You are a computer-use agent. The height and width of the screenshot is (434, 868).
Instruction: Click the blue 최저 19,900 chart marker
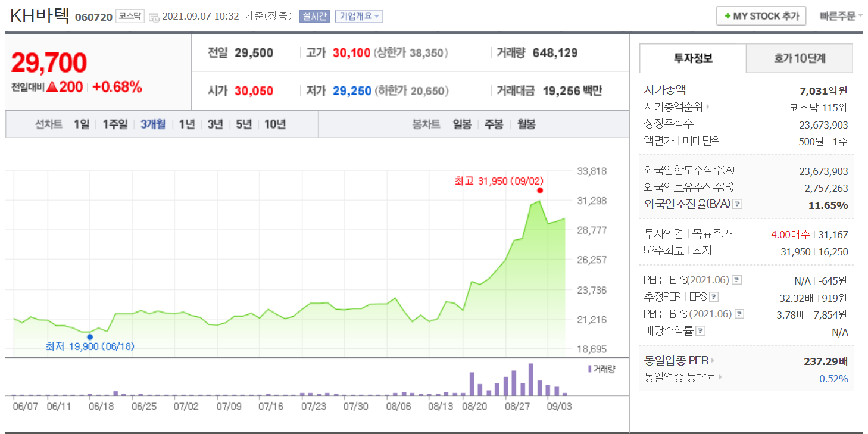(90, 337)
